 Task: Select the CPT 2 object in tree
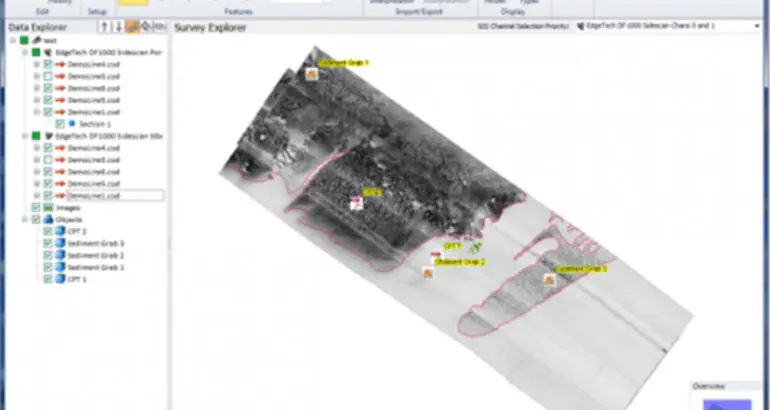pos(76,231)
